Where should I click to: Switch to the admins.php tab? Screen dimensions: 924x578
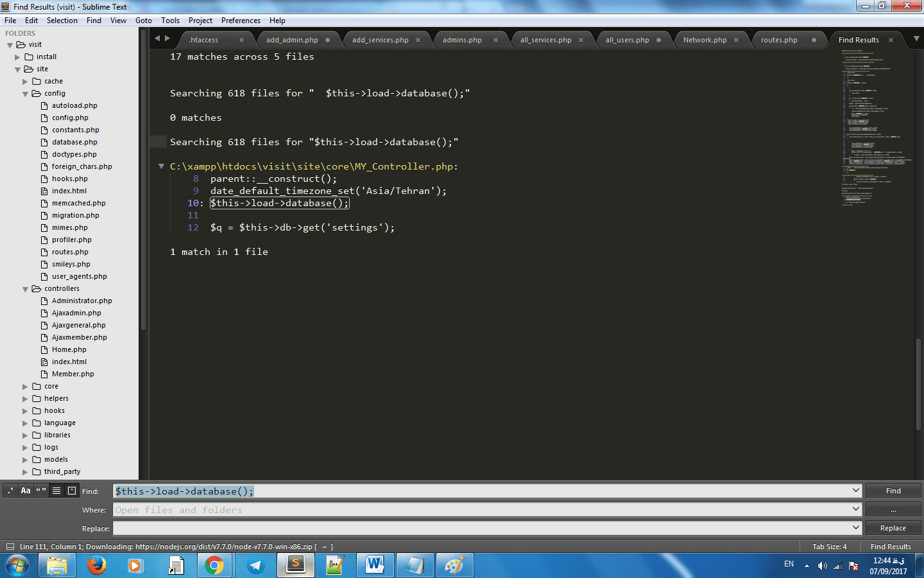click(x=462, y=40)
